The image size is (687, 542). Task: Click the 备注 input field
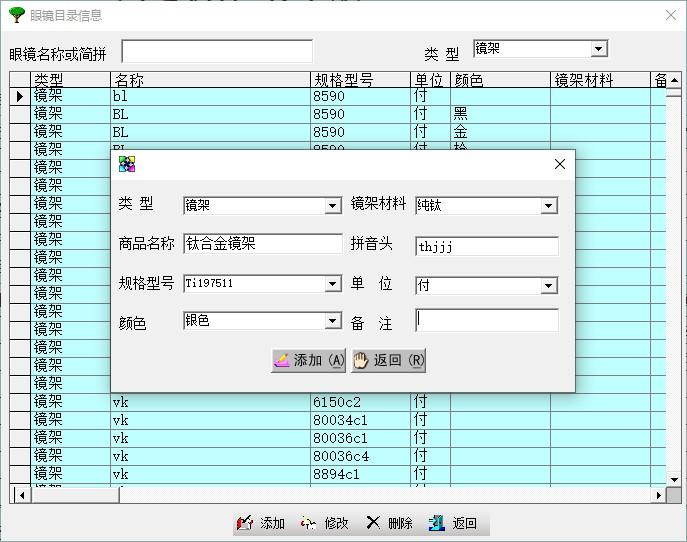486,320
